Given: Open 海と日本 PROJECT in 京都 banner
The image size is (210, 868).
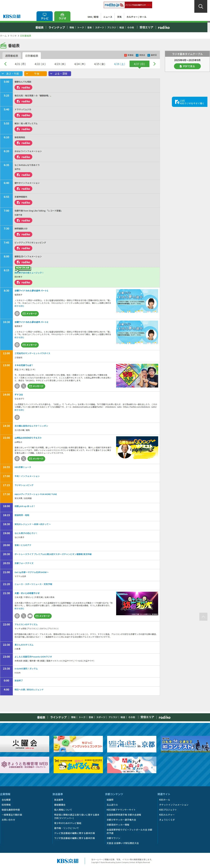Looking at the screenshot, I should pyautogui.click(x=132, y=744).
